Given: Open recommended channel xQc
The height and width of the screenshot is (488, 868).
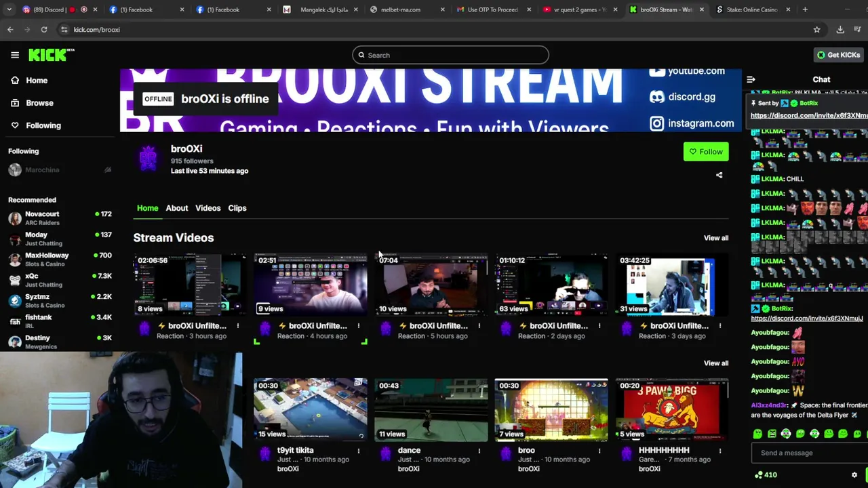Looking at the screenshot, I should (60, 280).
